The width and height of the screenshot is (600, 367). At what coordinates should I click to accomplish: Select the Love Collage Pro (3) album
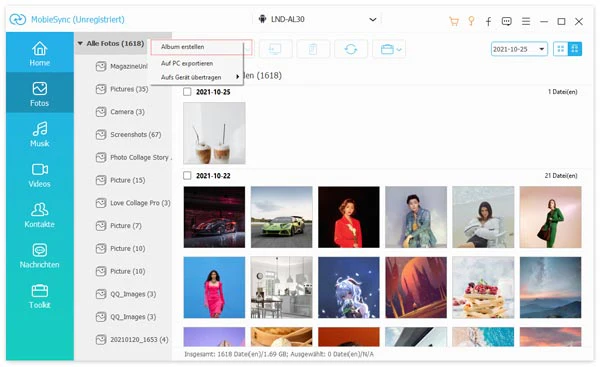[x=133, y=203]
